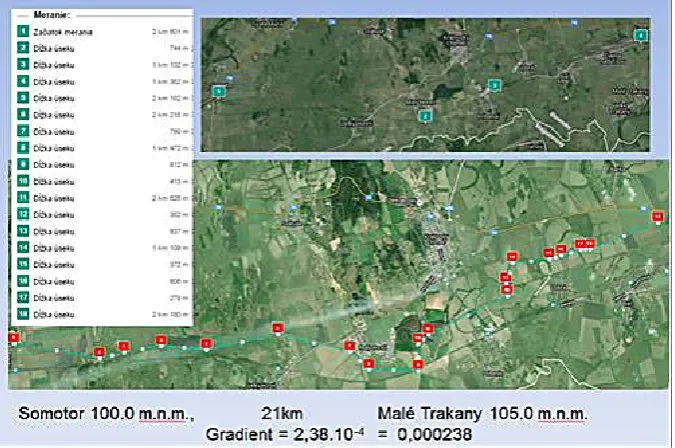Click "Dĺžka úseku" label in row 2

coord(54,49)
